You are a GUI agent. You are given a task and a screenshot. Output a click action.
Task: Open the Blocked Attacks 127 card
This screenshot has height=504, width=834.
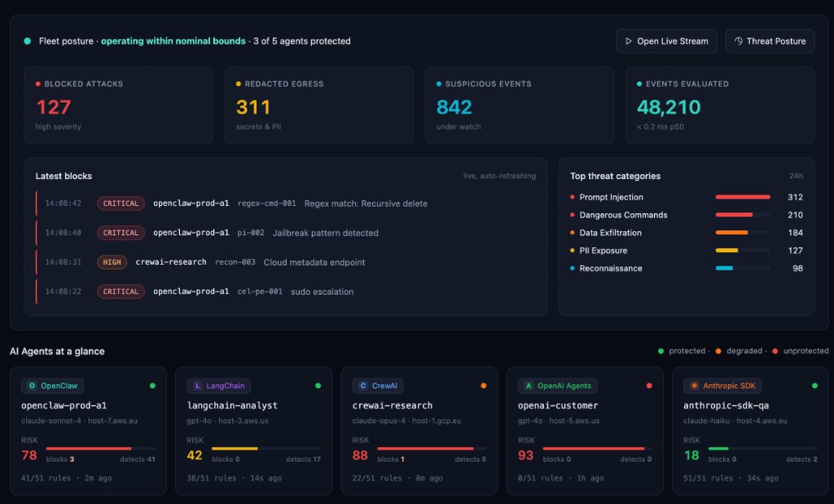tap(118, 105)
